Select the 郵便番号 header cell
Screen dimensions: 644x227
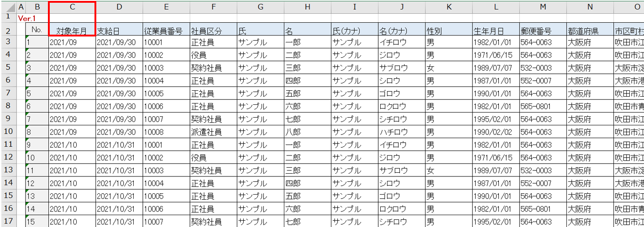pyautogui.click(x=543, y=31)
